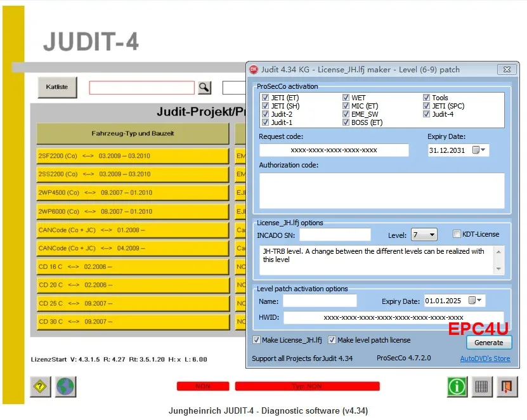Open the ProSecCo expiry date calendar dropdown

tap(479, 150)
